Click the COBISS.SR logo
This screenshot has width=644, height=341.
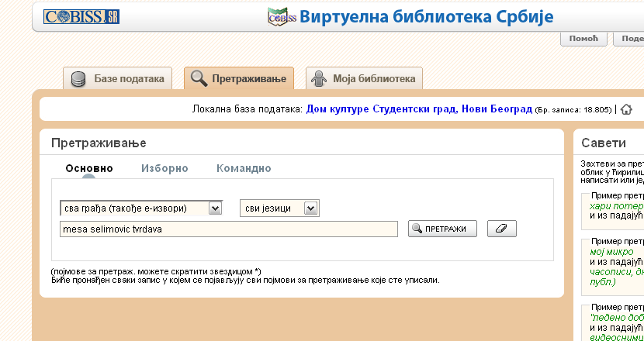tap(81, 17)
